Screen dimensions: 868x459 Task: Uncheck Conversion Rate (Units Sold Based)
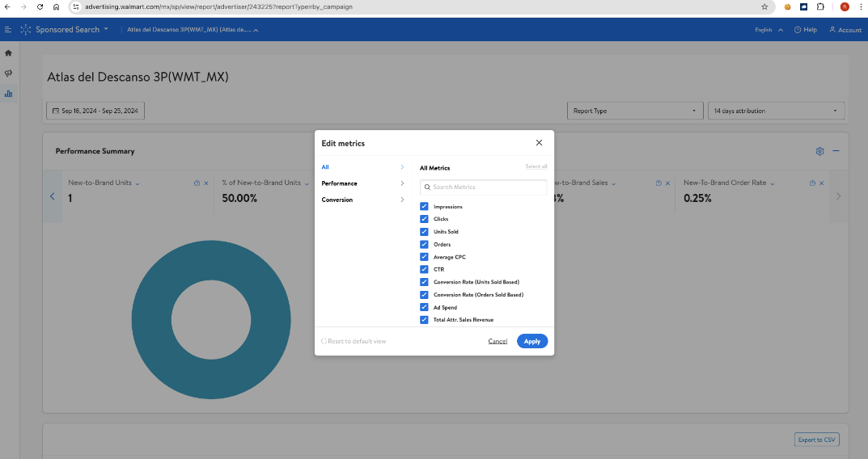point(424,282)
